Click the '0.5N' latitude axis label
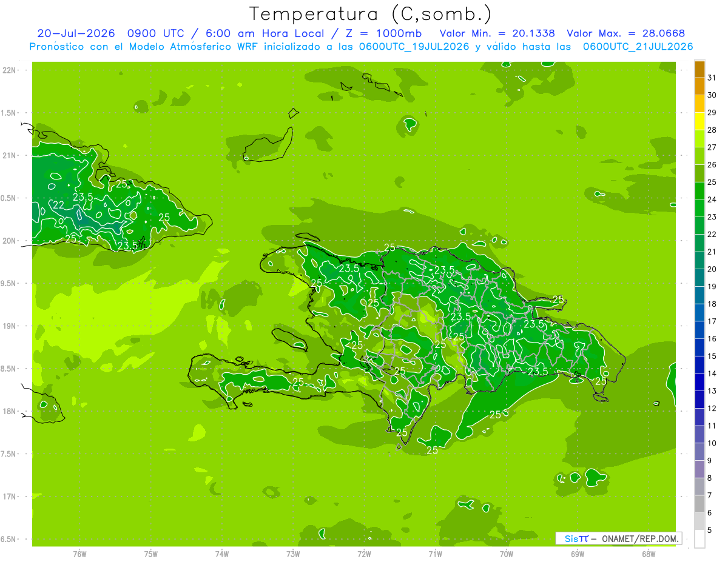Screen dimensions: 728x562 point(8,199)
